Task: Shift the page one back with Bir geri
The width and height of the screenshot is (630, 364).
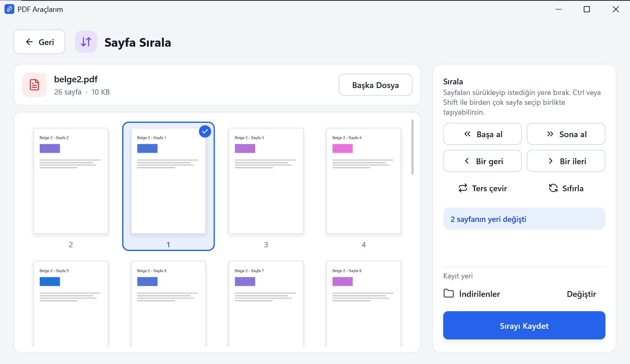Action: point(483,161)
